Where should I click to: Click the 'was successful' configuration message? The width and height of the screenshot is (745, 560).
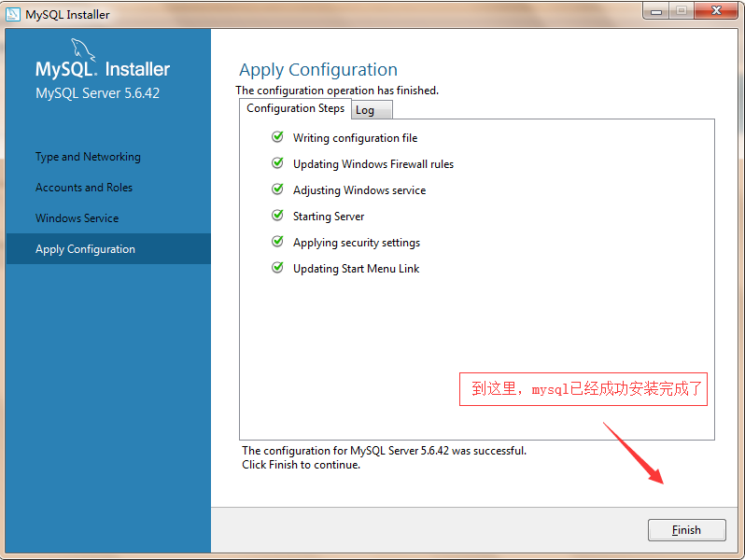point(384,450)
